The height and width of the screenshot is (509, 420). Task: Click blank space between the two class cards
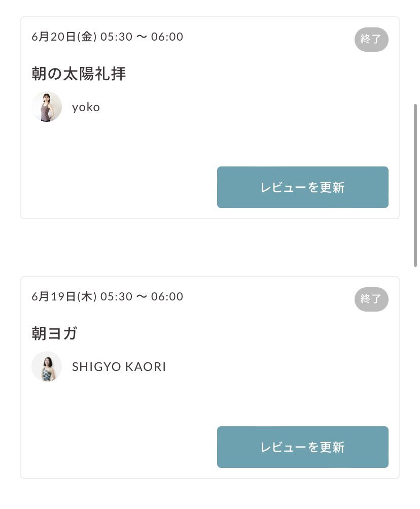pos(209,248)
